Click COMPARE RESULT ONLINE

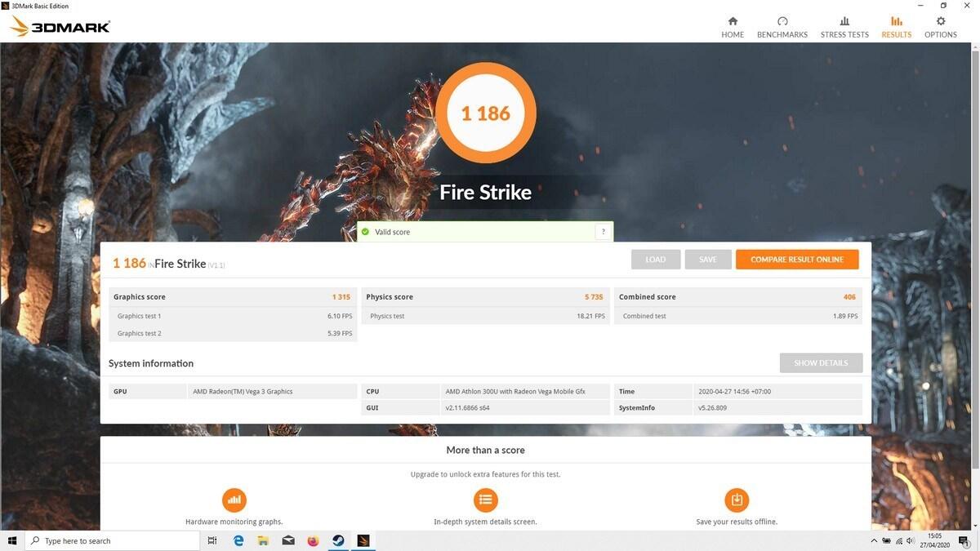coord(797,260)
